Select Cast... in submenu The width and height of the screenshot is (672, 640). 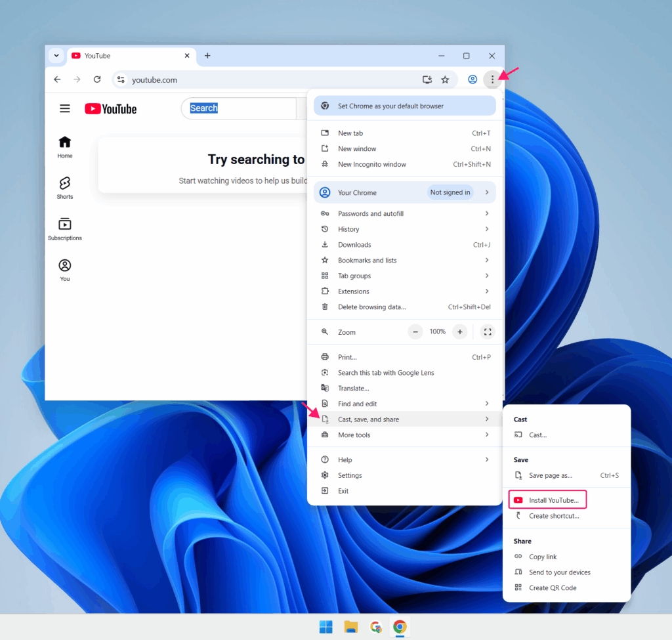point(566,435)
